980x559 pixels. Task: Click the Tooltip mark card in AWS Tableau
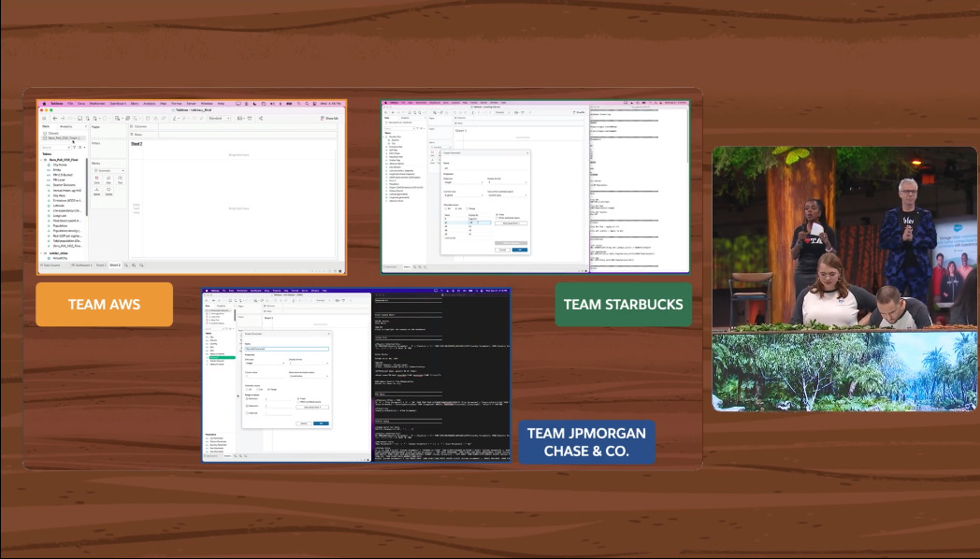click(x=108, y=191)
